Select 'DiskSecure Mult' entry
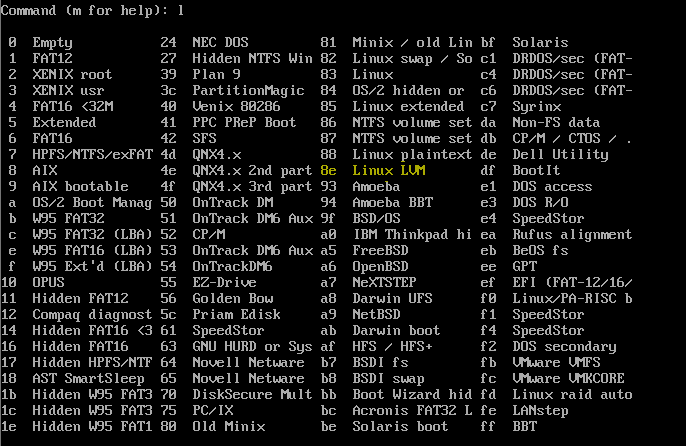 tap(252, 394)
